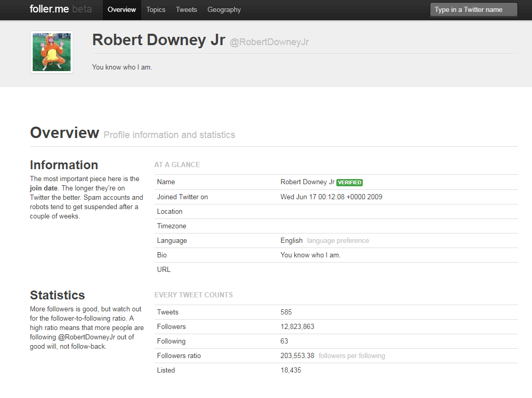Viewport: 532px width, 398px height.
Task: Go to the Geography tab
Action: coord(224,10)
